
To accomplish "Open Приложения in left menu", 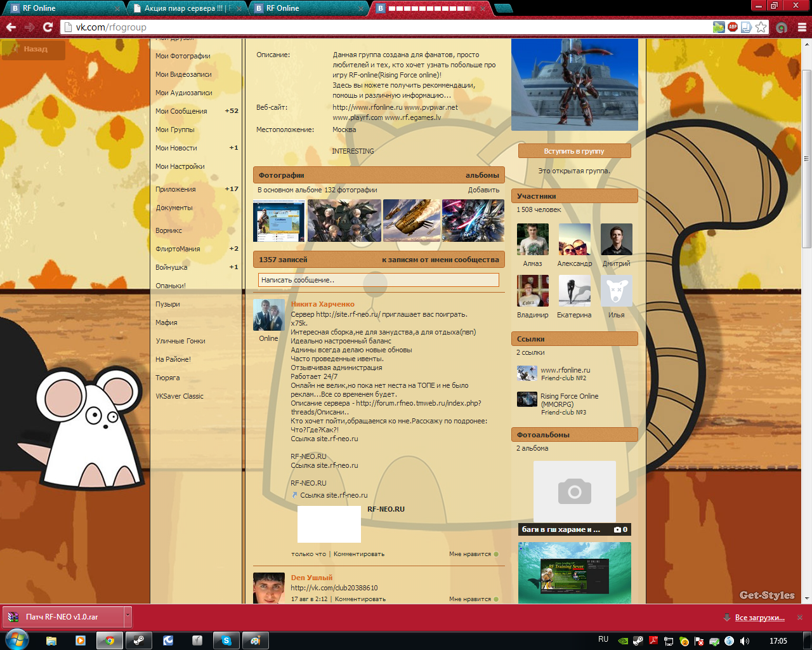I will pos(176,189).
